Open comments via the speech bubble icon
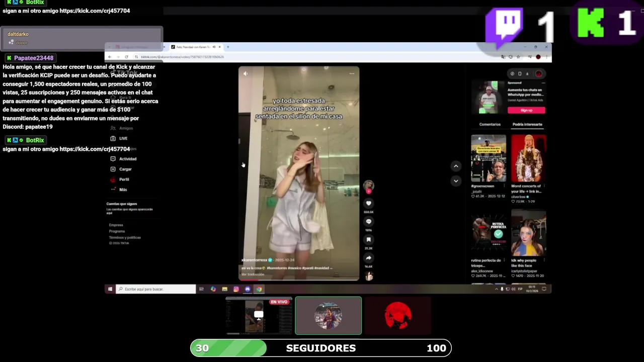This screenshot has height=362, width=644. [368, 222]
